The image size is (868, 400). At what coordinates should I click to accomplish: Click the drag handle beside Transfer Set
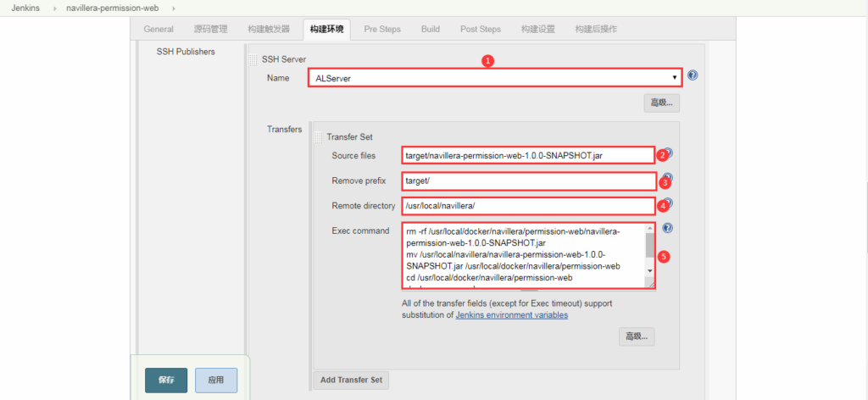pyautogui.click(x=319, y=137)
